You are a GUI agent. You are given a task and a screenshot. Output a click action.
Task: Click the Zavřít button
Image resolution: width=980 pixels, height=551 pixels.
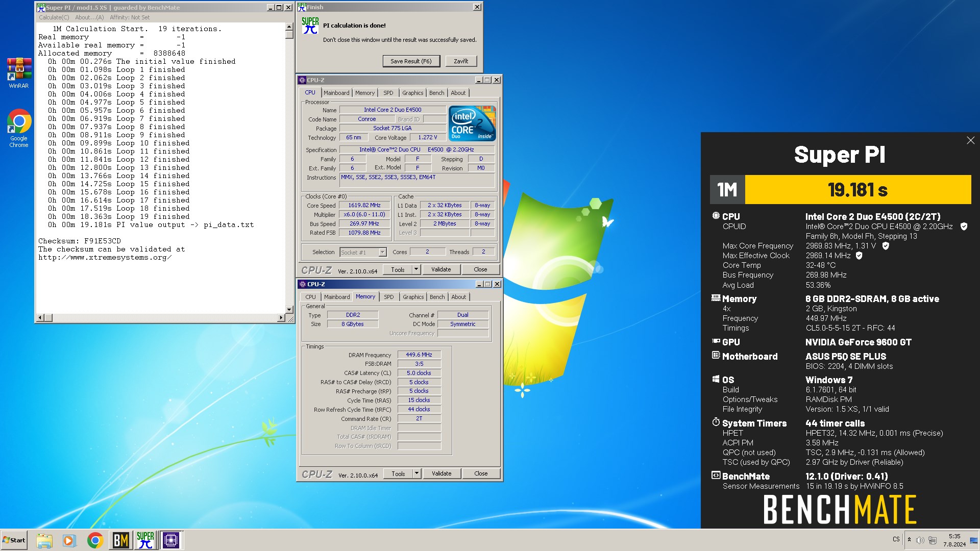coord(461,61)
